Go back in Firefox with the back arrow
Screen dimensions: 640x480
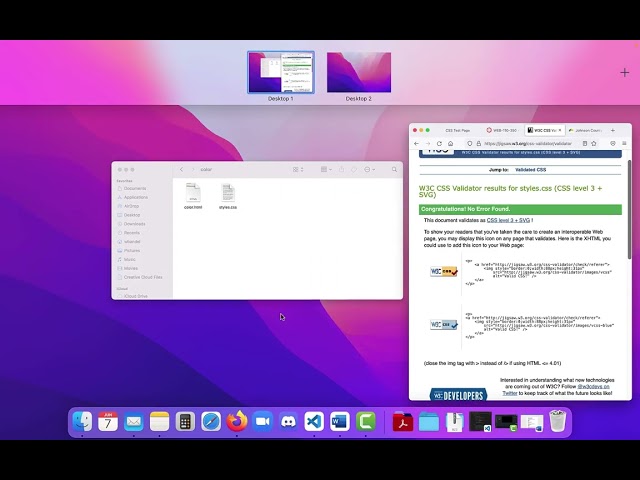coord(416,143)
